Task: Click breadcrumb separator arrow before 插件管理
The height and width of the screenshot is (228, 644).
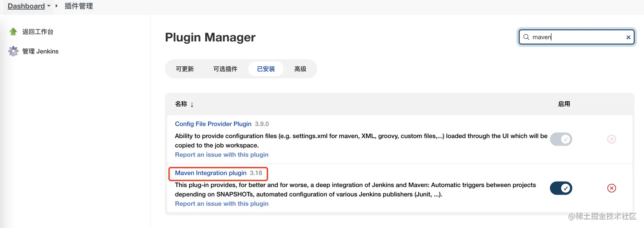Action: coord(57,6)
